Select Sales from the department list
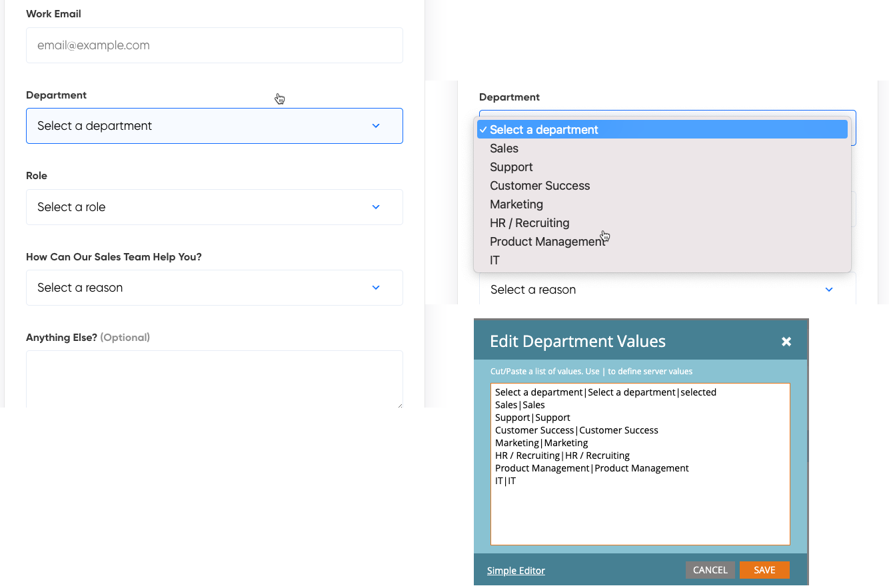 tap(504, 148)
